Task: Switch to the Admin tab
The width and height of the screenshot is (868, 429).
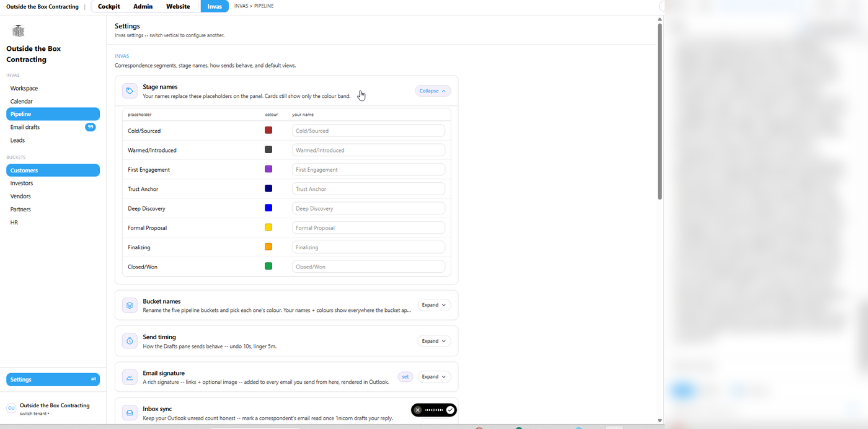Action: coord(143,6)
